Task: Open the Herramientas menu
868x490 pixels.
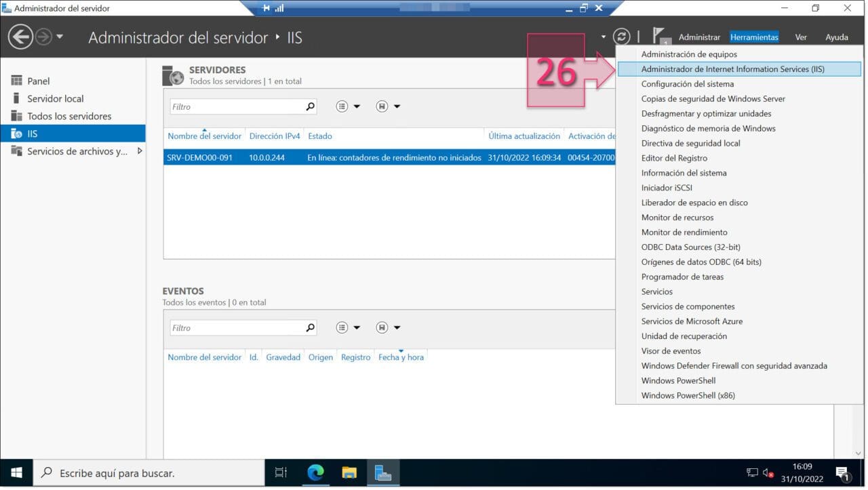Action: [754, 37]
